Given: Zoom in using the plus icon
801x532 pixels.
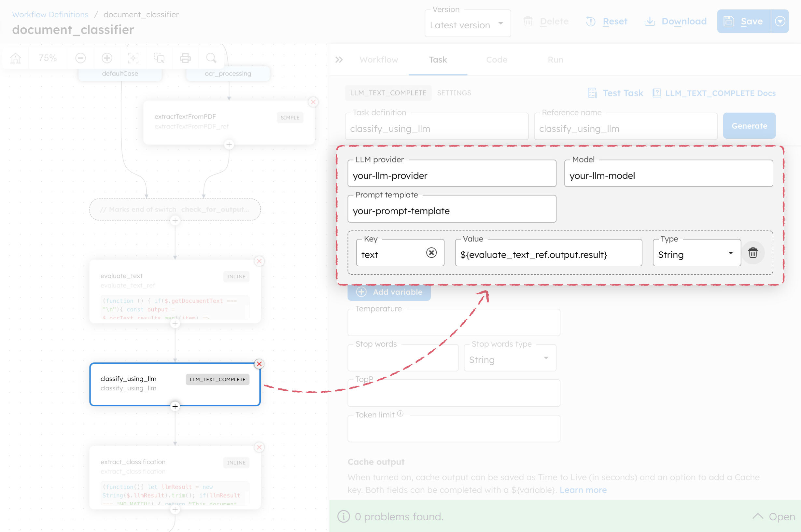Looking at the screenshot, I should (x=107, y=58).
